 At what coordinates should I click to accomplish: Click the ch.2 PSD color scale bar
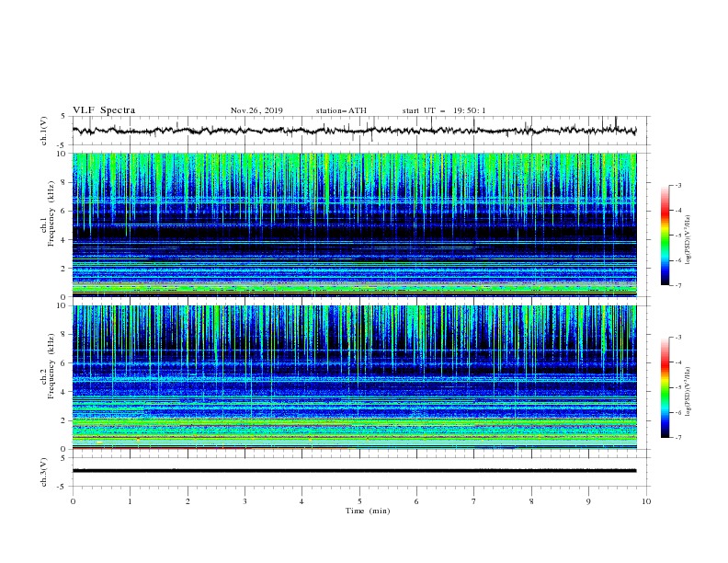665,387
